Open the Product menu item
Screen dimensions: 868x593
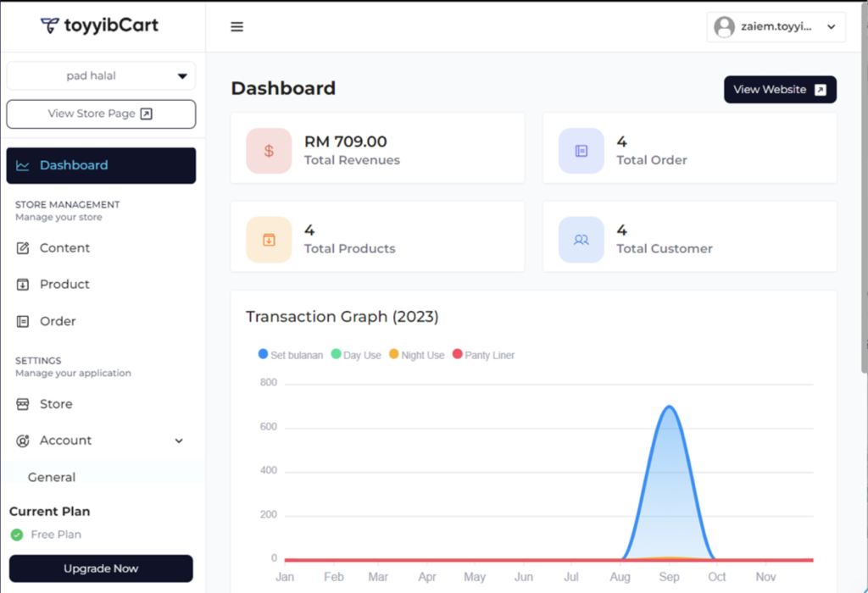click(64, 285)
